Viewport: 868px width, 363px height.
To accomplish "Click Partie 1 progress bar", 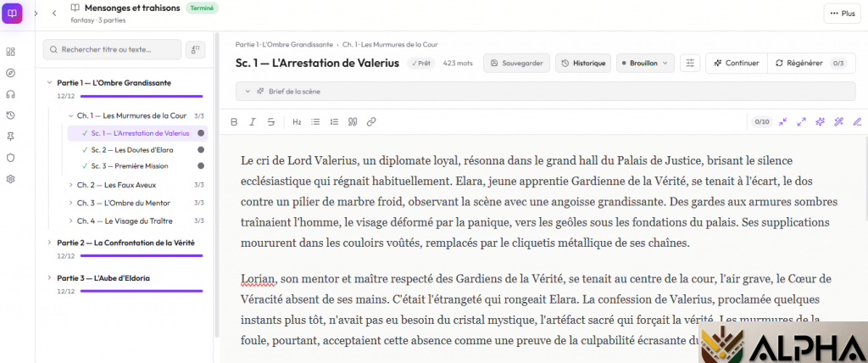I will coord(142,97).
